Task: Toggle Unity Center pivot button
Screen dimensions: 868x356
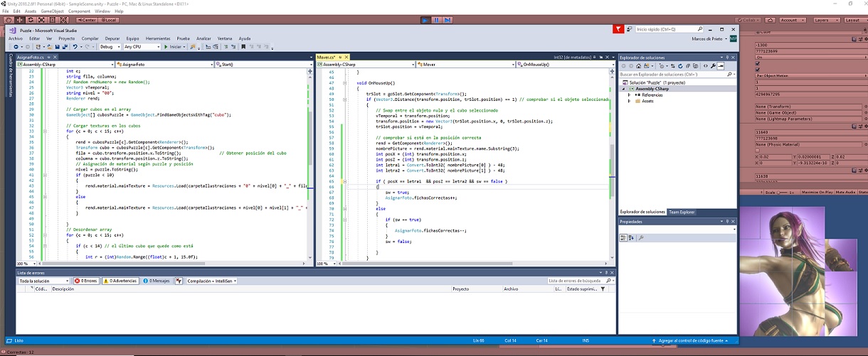Action: (85, 20)
